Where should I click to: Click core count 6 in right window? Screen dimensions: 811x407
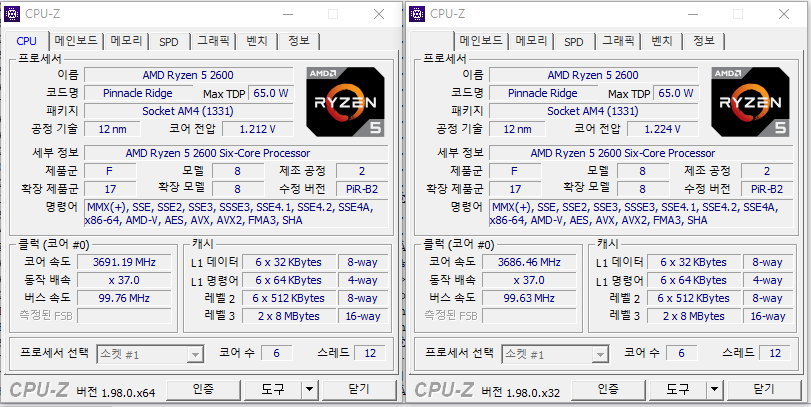coord(681,353)
